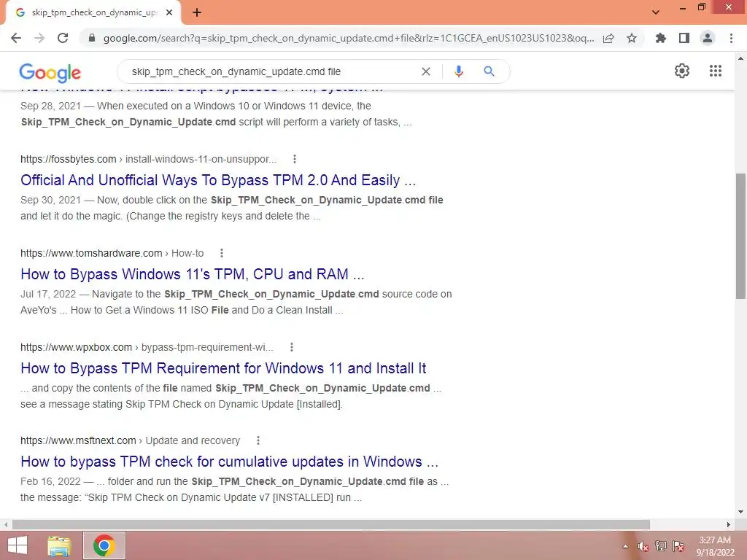Open a new tab with the plus button
Viewport: 747px width, 560px height.
(x=197, y=12)
